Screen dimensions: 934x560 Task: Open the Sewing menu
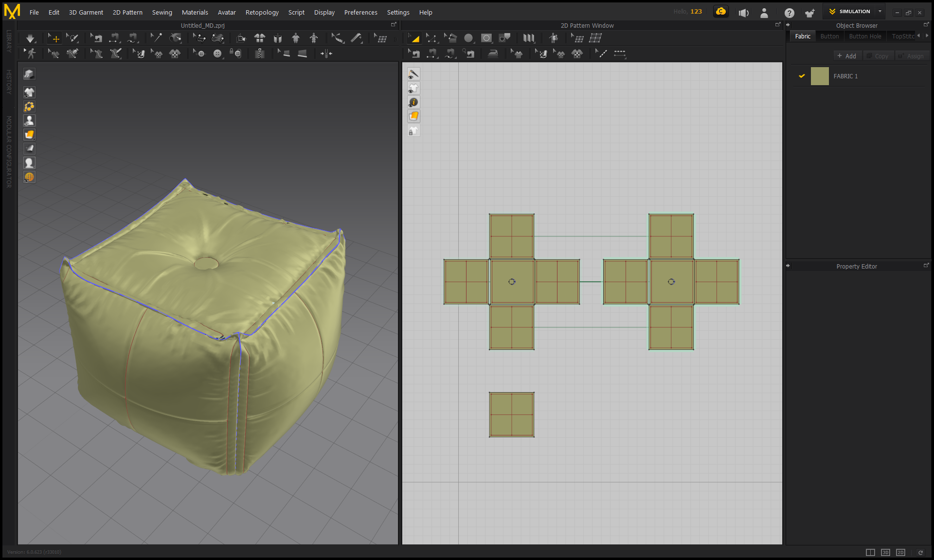tap(162, 12)
